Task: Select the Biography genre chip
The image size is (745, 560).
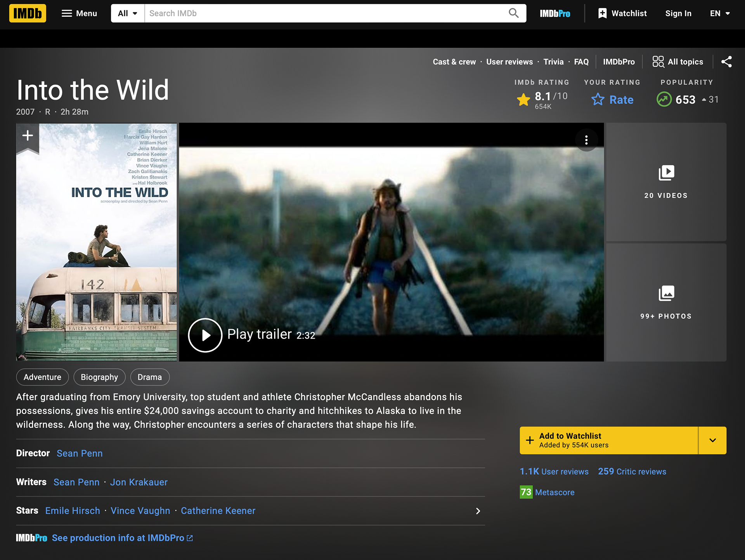Action: 99,377
